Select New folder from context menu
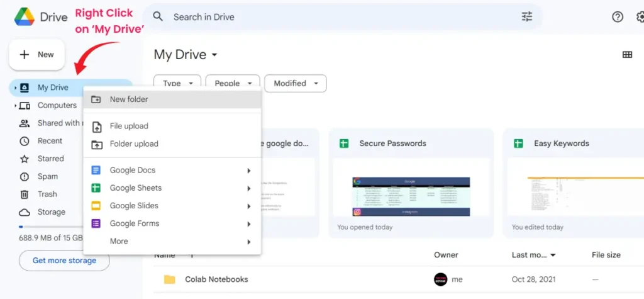The image size is (644, 299). point(129,99)
